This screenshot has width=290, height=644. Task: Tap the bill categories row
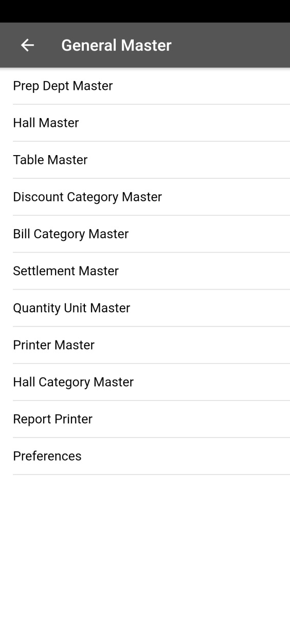click(x=145, y=234)
